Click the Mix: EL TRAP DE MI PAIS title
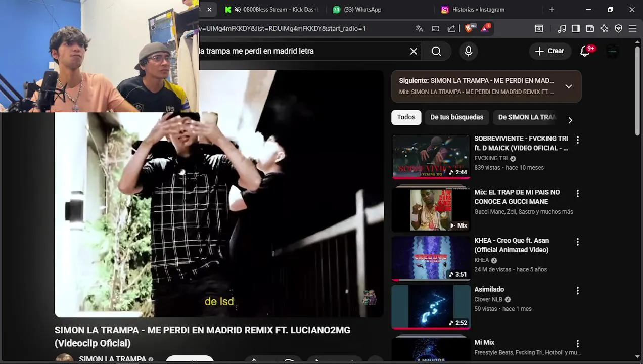643x364 pixels. [517, 197]
